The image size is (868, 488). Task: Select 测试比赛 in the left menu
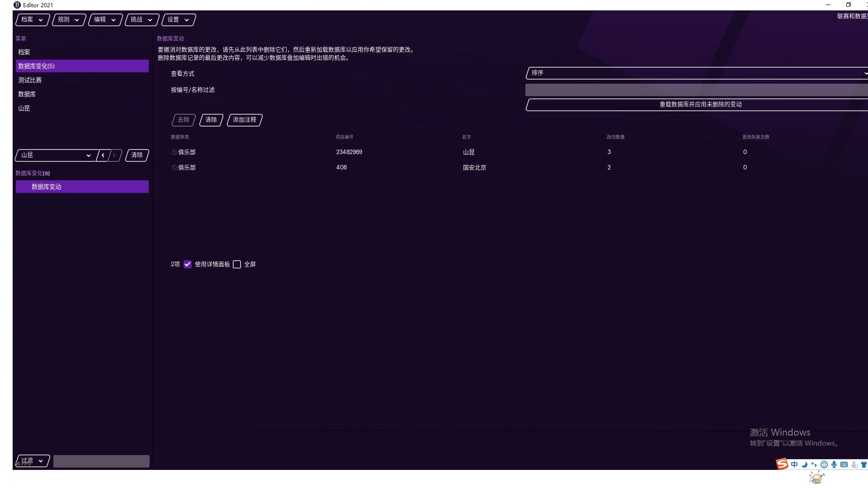point(30,80)
